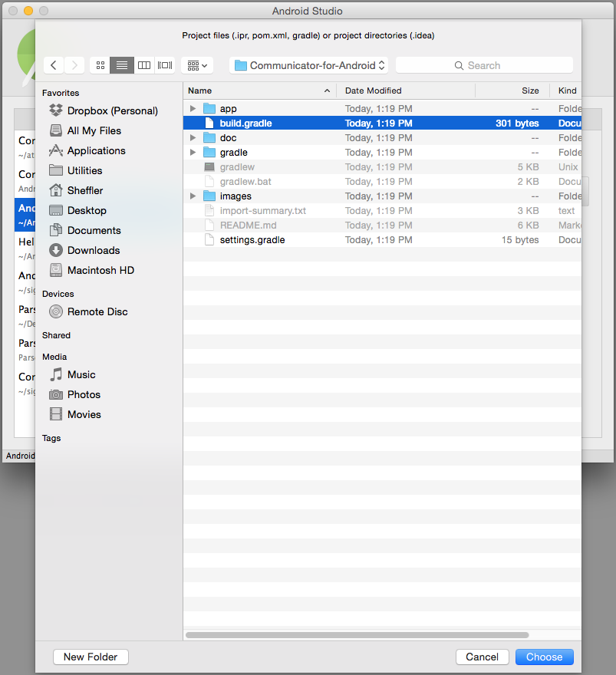Open Remote Disc under Devices

point(88,311)
